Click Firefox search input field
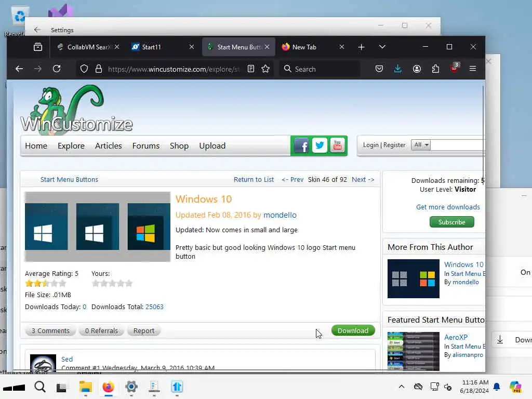 [x=320, y=69]
